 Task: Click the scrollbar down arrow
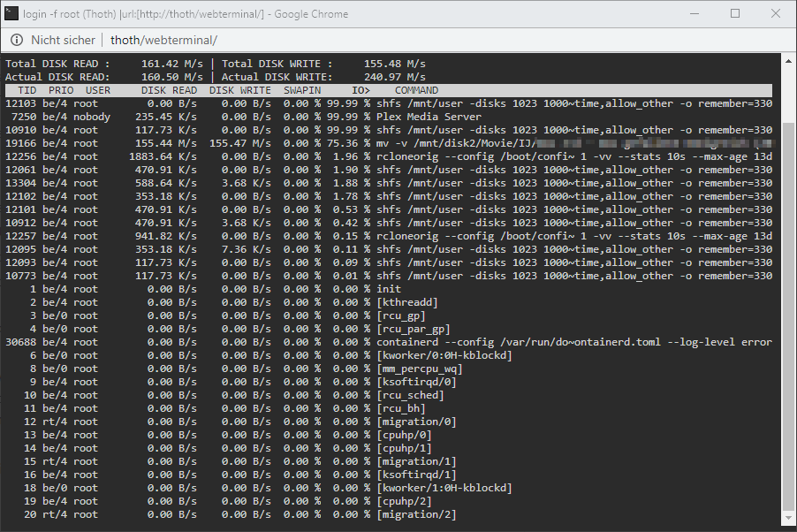click(x=788, y=518)
